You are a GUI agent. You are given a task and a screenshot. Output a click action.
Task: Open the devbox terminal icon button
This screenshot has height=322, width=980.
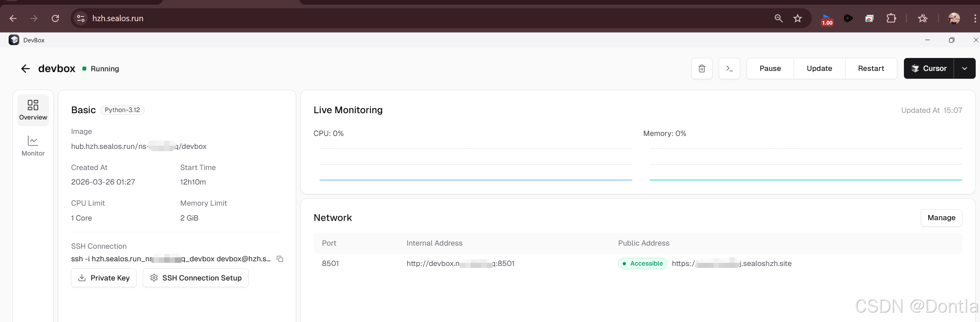pyautogui.click(x=729, y=69)
